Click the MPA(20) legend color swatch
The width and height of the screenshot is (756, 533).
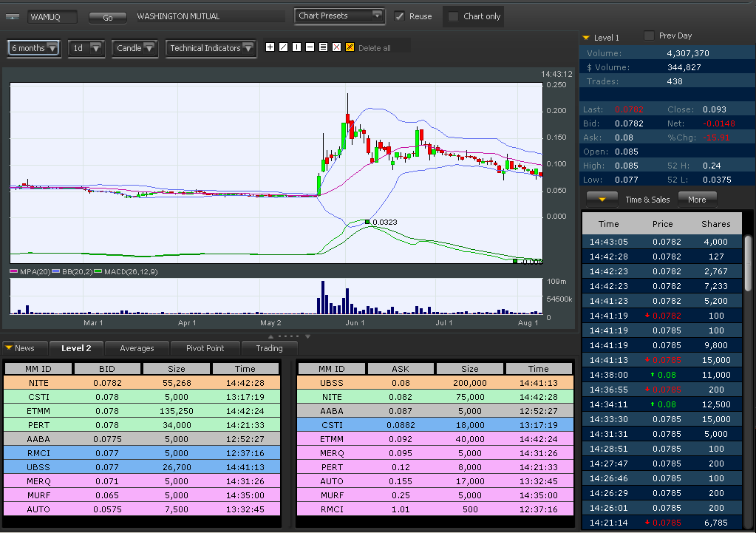click(x=14, y=271)
